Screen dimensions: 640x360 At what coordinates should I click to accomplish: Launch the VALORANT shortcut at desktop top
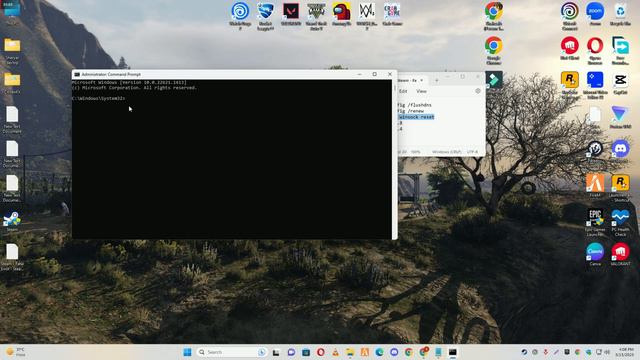[x=291, y=15]
